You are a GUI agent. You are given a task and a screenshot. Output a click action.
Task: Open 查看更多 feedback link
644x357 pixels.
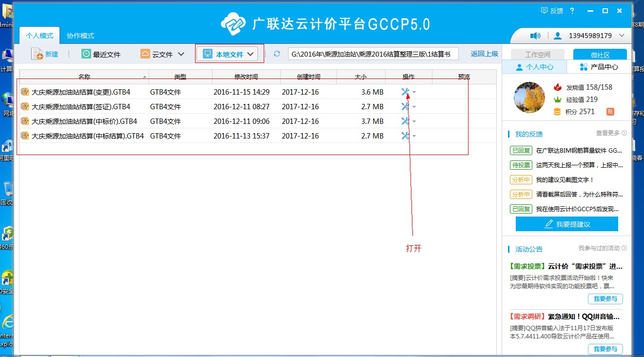pos(611,133)
